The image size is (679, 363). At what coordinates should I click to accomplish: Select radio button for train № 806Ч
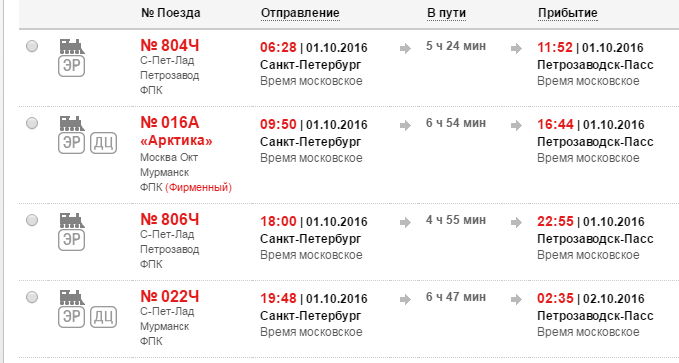coord(32,220)
